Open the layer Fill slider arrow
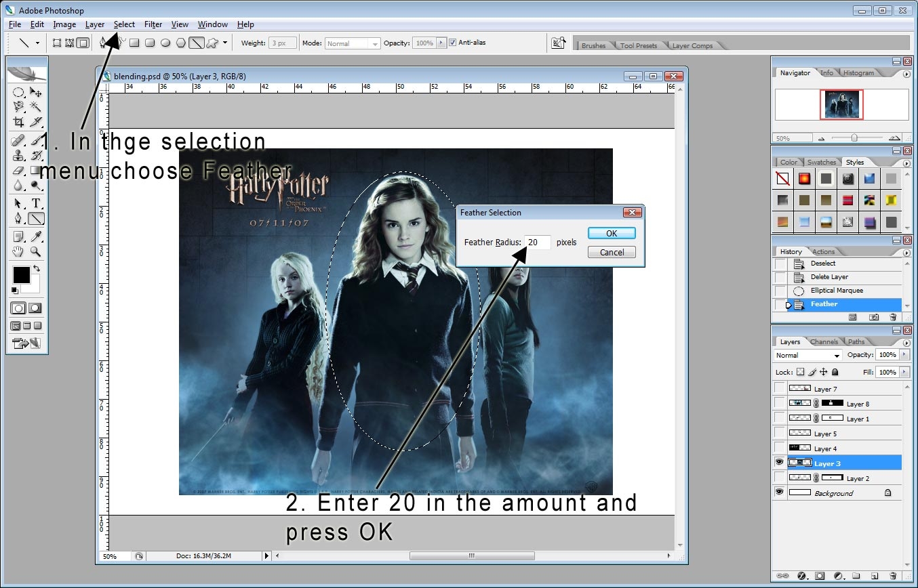 click(904, 372)
